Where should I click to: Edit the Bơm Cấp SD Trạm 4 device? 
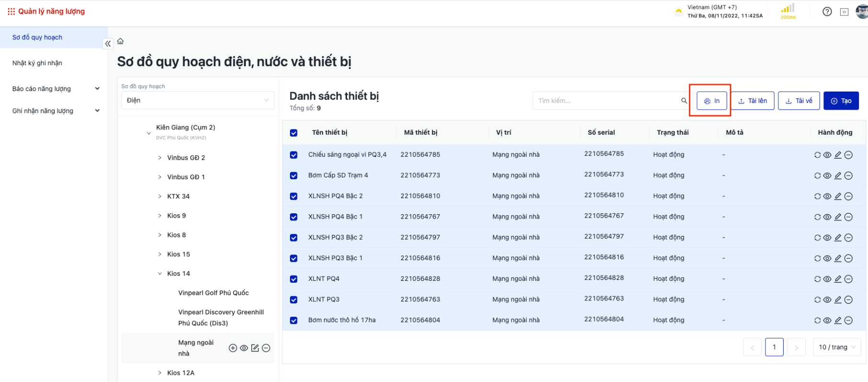(x=838, y=175)
